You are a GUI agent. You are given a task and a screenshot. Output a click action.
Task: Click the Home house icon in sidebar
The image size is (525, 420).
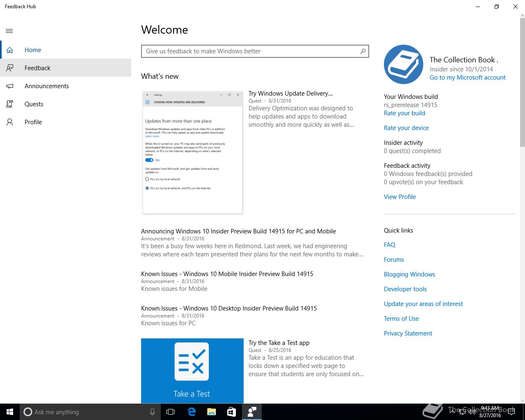coord(10,50)
